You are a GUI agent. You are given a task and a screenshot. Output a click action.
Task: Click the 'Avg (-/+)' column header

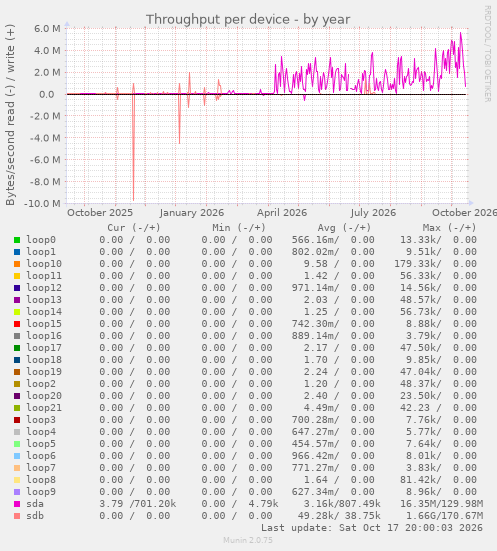[x=344, y=228]
